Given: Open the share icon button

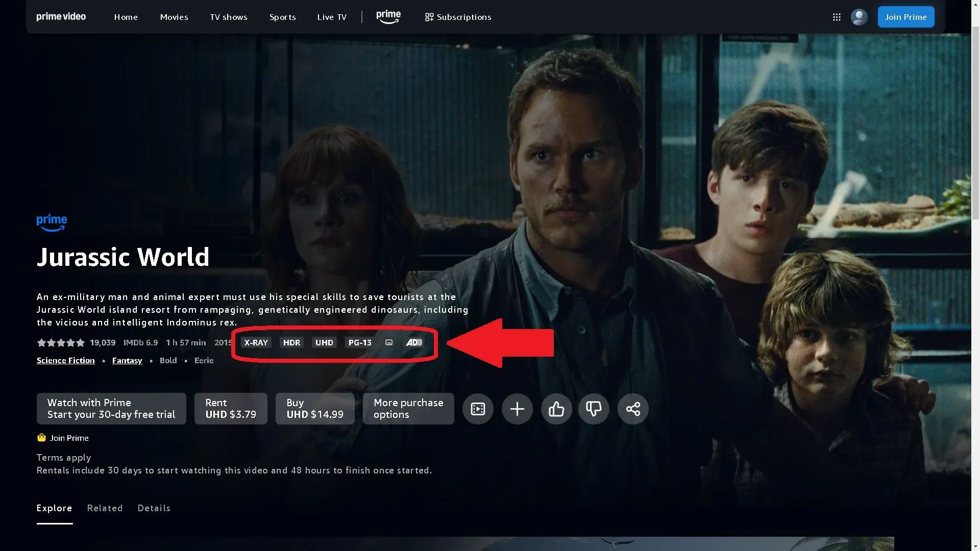Looking at the screenshot, I should tap(633, 409).
